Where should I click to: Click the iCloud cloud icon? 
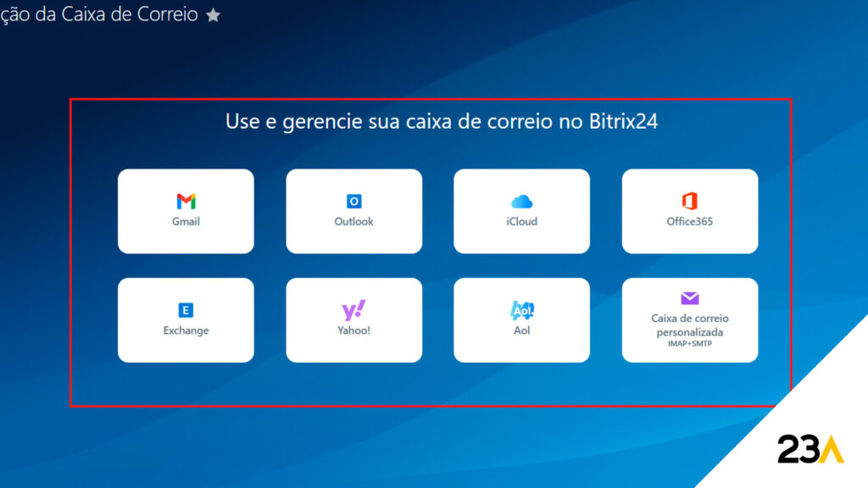(x=521, y=202)
